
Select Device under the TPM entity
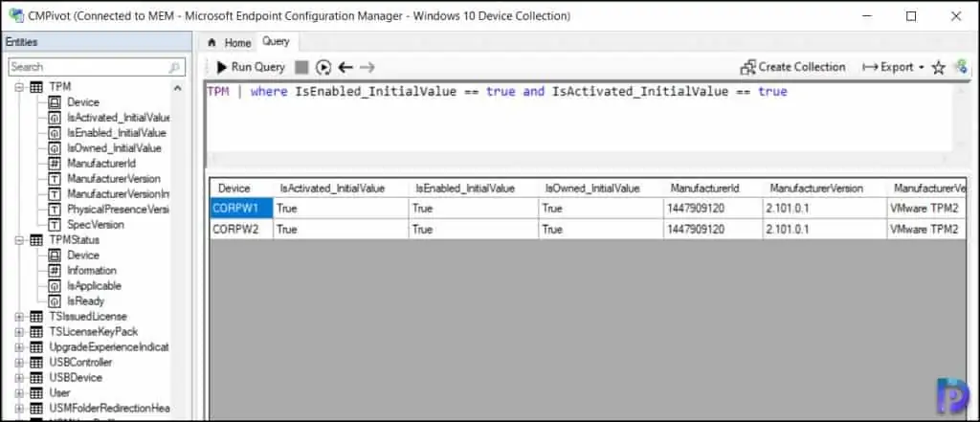coord(83,101)
